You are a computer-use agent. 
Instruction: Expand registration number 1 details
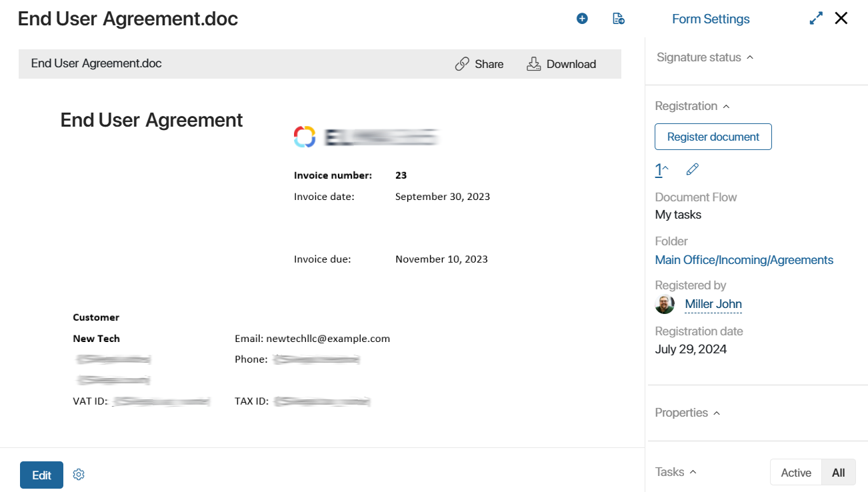pyautogui.click(x=662, y=170)
